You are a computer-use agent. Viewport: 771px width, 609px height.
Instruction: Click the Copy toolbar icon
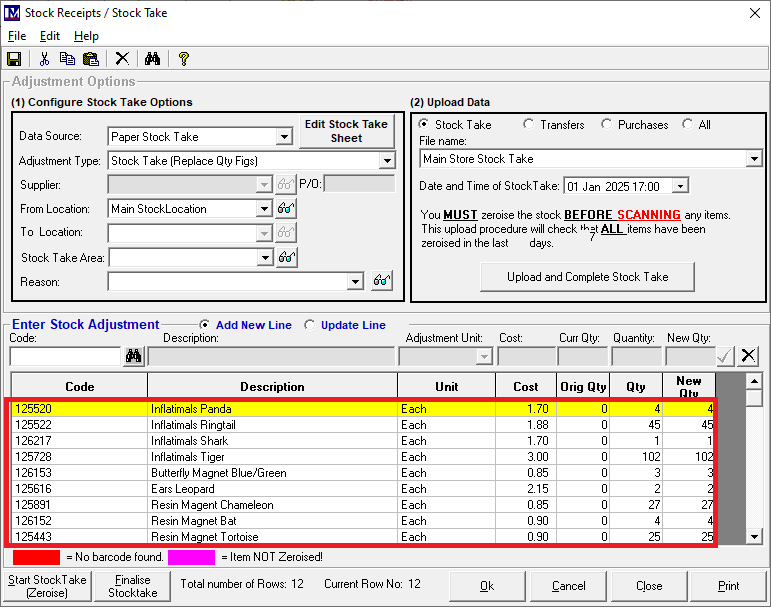[67, 59]
